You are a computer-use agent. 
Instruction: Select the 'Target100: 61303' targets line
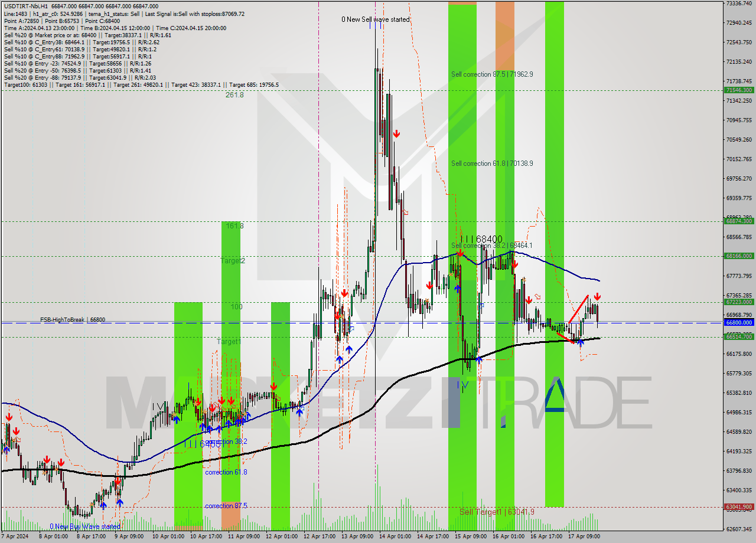point(141,84)
